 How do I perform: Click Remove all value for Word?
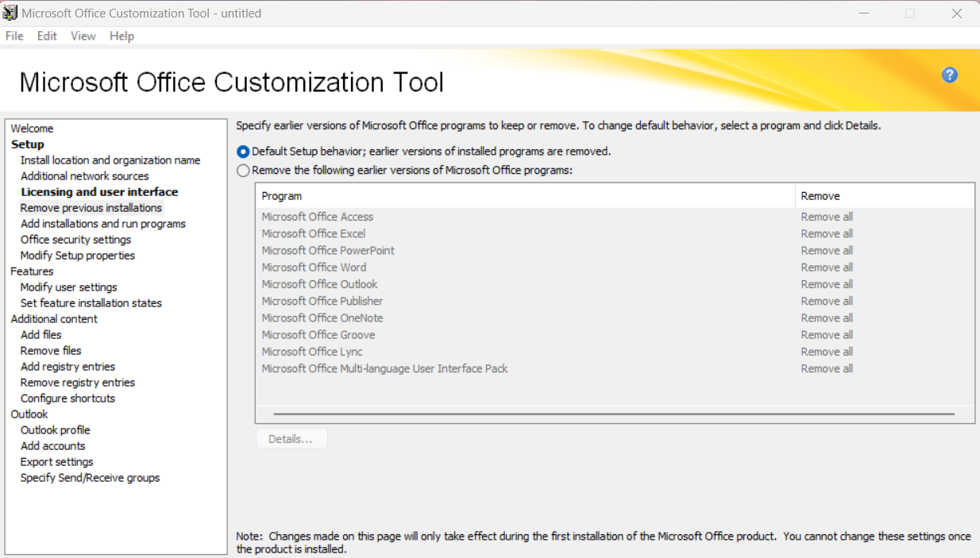[x=827, y=267]
